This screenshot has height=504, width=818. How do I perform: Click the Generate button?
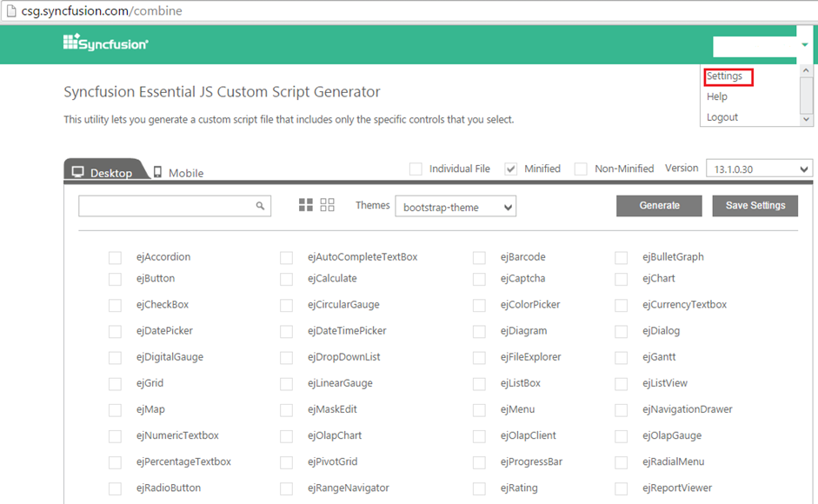click(x=659, y=206)
